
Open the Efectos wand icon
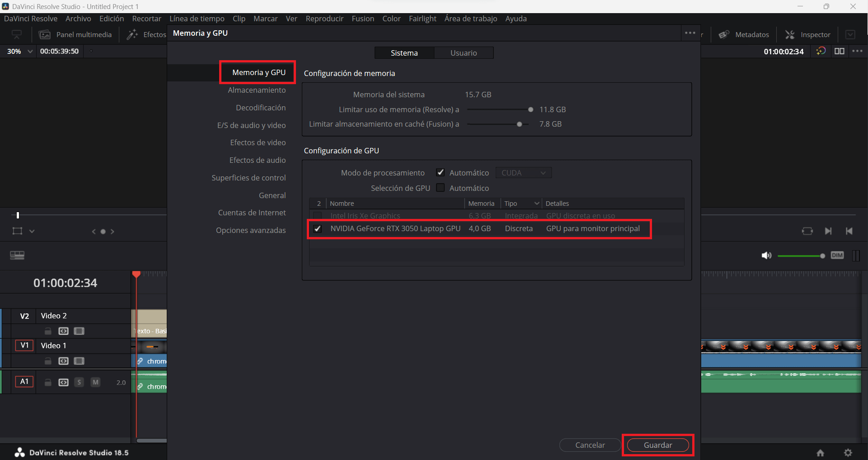tap(132, 35)
